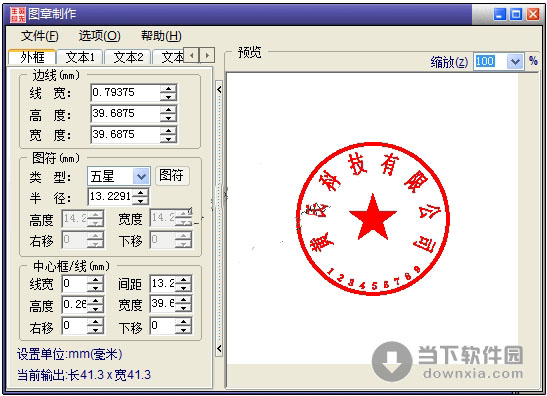Increase 中心框 右移 with up arrow
547x396 pixels.
pyautogui.click(x=95, y=322)
